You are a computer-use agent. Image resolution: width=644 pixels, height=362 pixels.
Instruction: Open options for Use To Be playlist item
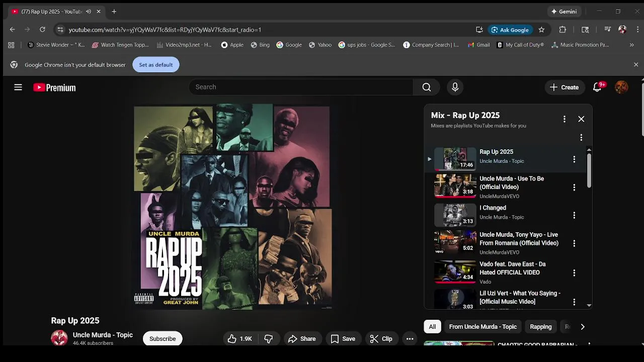tap(574, 188)
